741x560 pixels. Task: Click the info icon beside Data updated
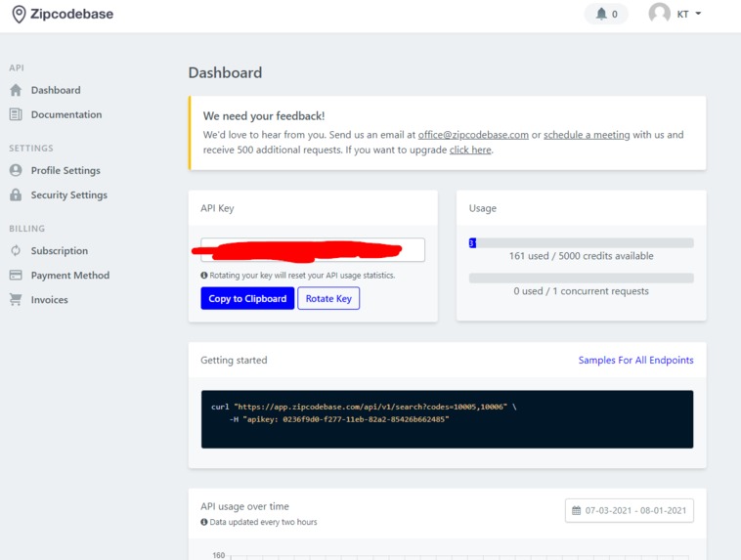(204, 522)
